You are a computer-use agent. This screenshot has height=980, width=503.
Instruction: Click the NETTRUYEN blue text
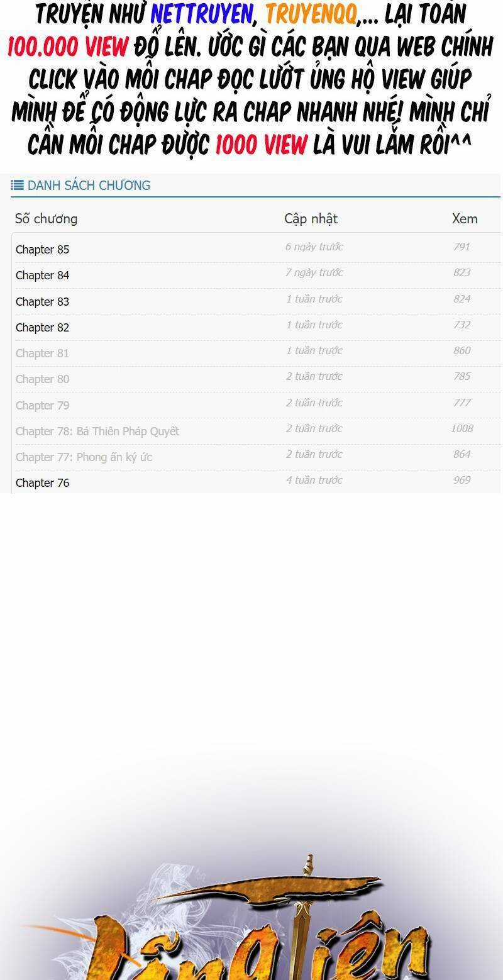202,14
